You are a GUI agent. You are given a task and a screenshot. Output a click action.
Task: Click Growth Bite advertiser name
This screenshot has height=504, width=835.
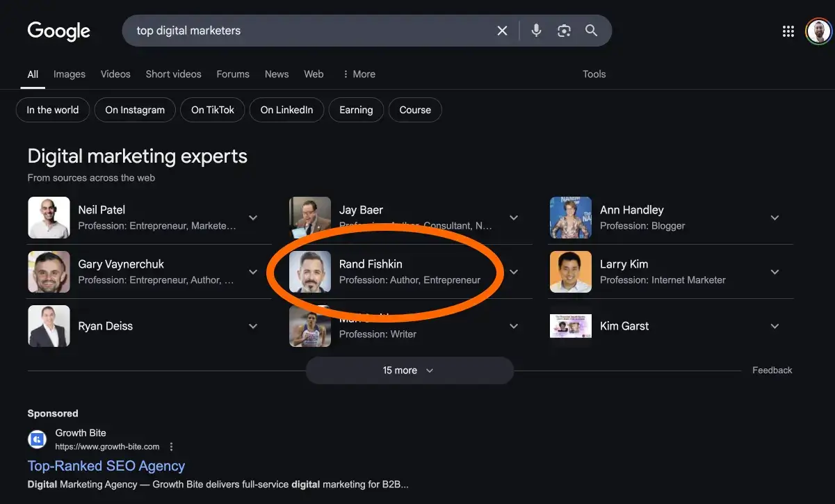[x=81, y=433]
